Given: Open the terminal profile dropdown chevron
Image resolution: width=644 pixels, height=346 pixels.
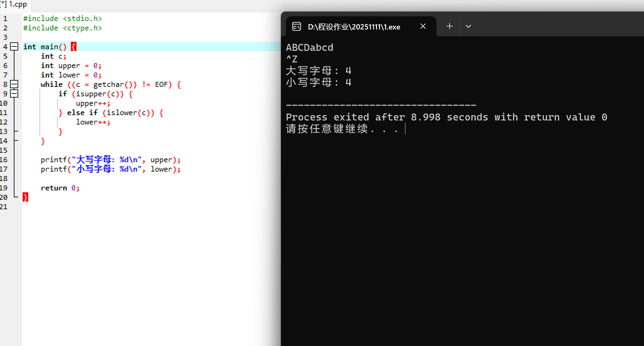Looking at the screenshot, I should pos(468,26).
